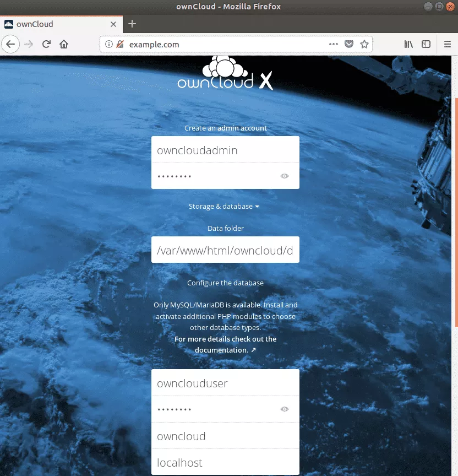458x476 pixels.
Task: Maximize the Firefox window
Action: click(439, 7)
